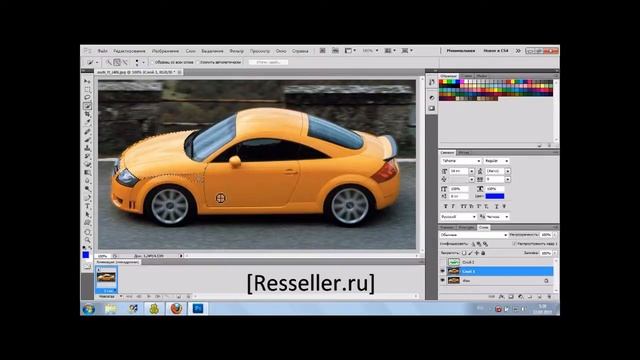Toggle Sample All Layers checkbox
Image resolution: width=640 pixels, height=360 pixels.
click(x=152, y=62)
